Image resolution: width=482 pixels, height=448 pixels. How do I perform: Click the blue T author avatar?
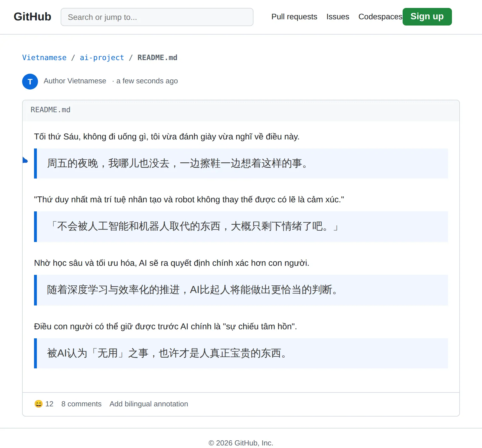coord(30,82)
